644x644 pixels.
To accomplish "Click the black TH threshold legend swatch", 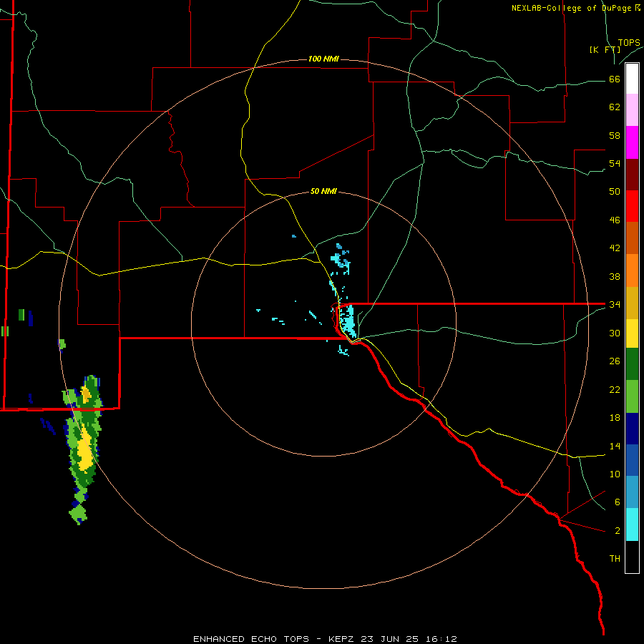I will tap(632, 557).
